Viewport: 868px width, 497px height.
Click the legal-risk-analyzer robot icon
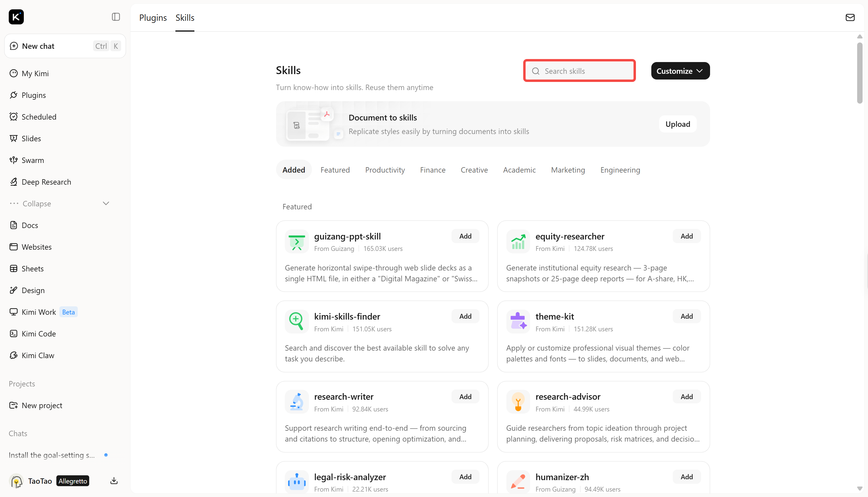coord(297,482)
